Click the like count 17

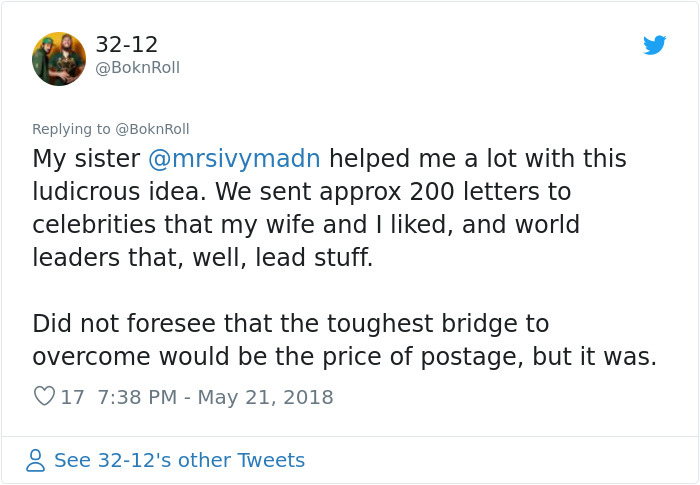point(73,397)
